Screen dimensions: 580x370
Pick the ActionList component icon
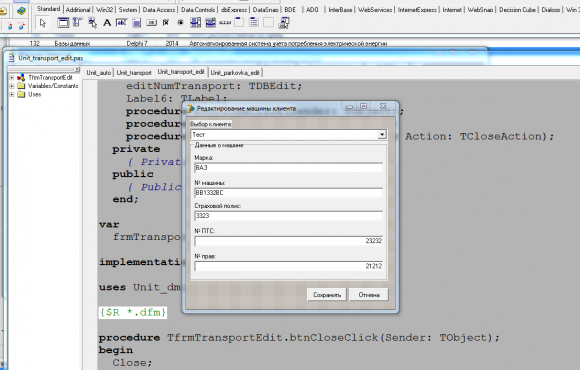(284, 23)
